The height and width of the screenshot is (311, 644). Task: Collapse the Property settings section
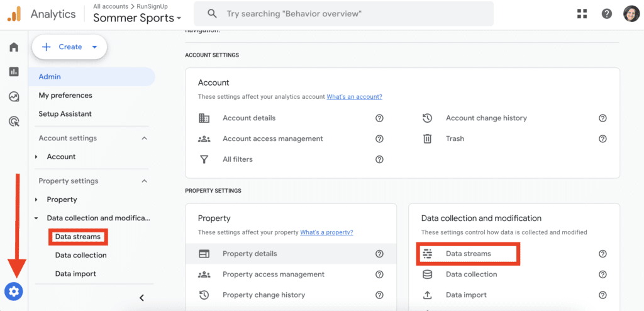pyautogui.click(x=144, y=181)
